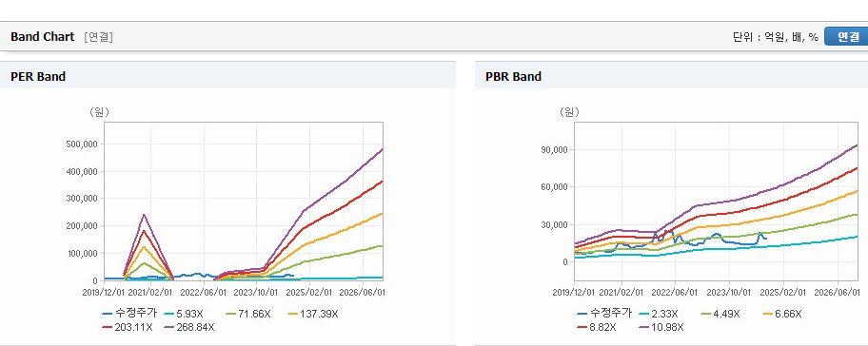This screenshot has height=346, width=868.
Task: Click the (원) unit label above PBR chart
Action: tap(569, 112)
